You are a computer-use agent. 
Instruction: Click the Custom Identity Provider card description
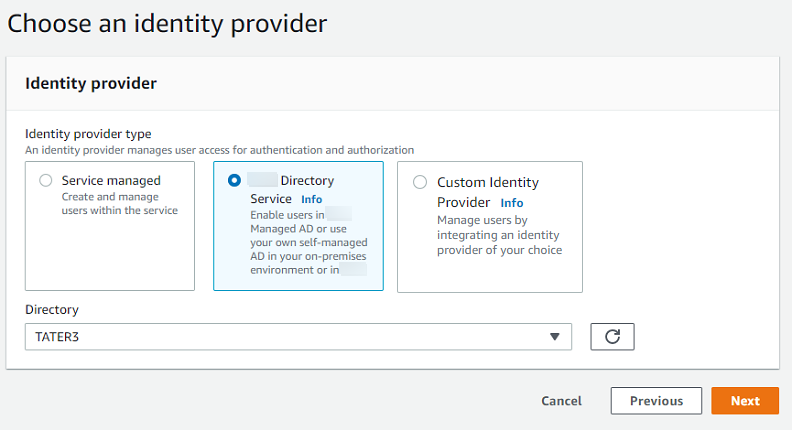[x=499, y=235]
